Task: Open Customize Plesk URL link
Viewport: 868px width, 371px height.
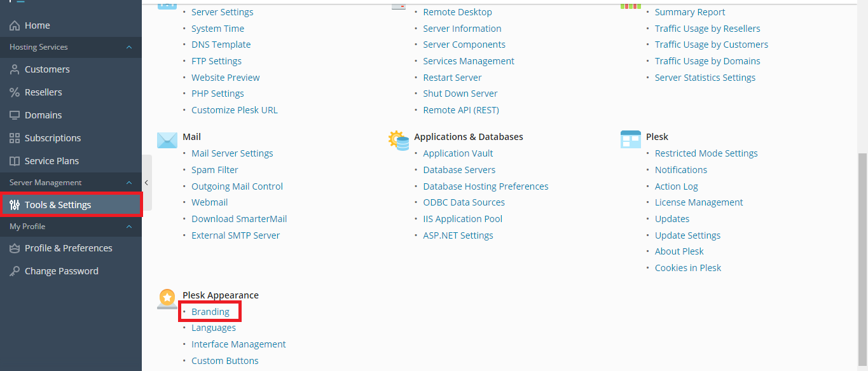Action: (235, 110)
